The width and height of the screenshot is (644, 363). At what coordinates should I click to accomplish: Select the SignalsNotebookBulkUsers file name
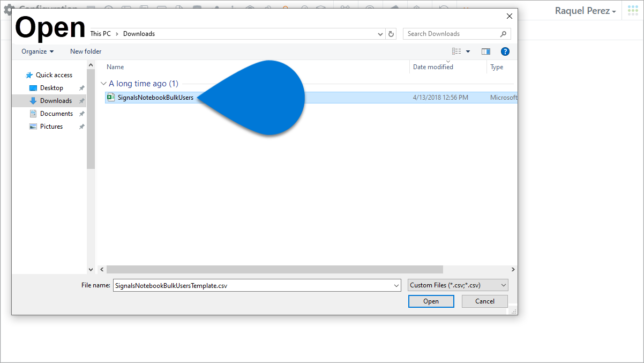155,98
